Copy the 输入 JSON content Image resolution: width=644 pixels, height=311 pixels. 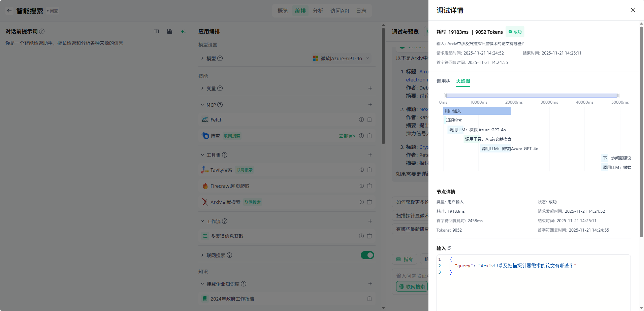tap(449, 248)
